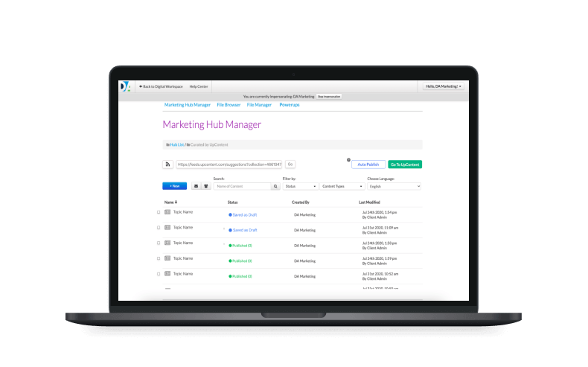
Task: Click the content icon of the 1:58 pm row
Action: click(167, 243)
